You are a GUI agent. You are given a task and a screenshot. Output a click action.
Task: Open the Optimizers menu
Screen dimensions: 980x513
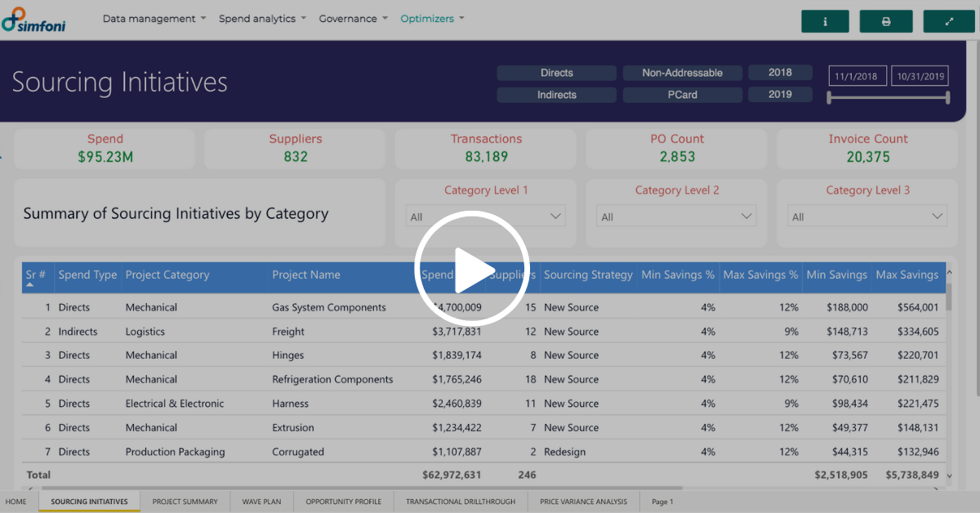point(432,19)
